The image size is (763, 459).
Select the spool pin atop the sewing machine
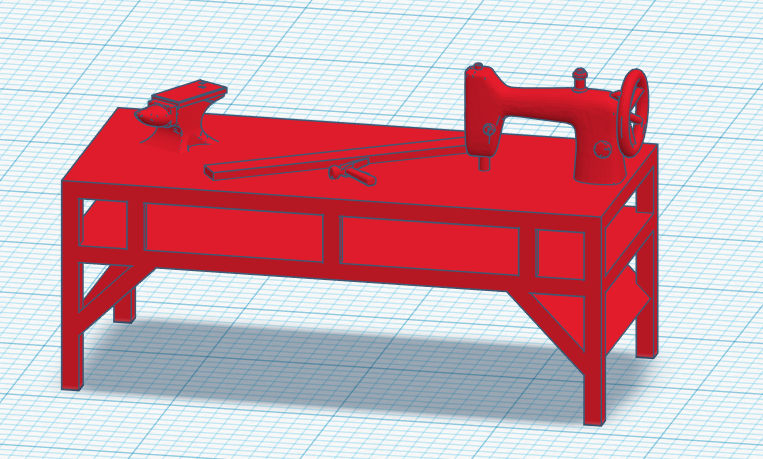tap(579, 80)
